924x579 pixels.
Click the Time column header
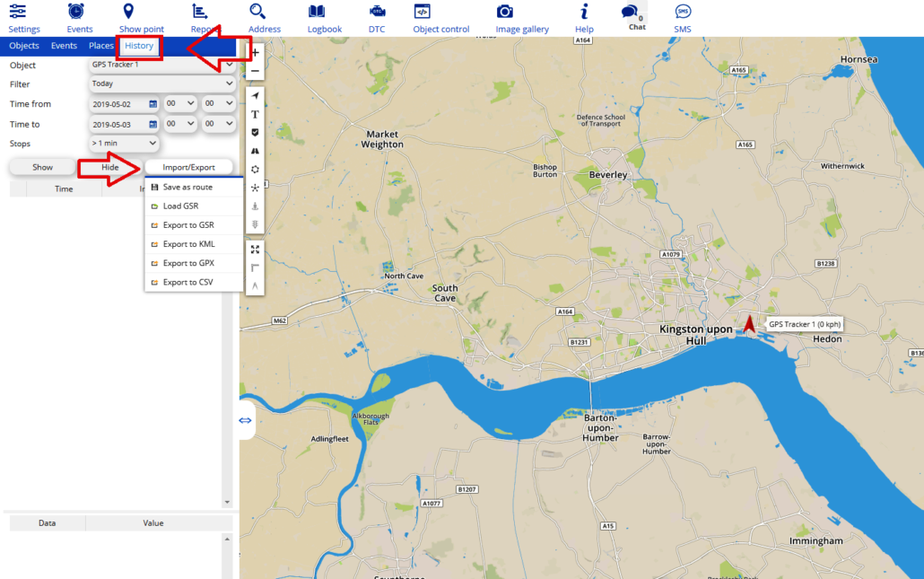64,189
